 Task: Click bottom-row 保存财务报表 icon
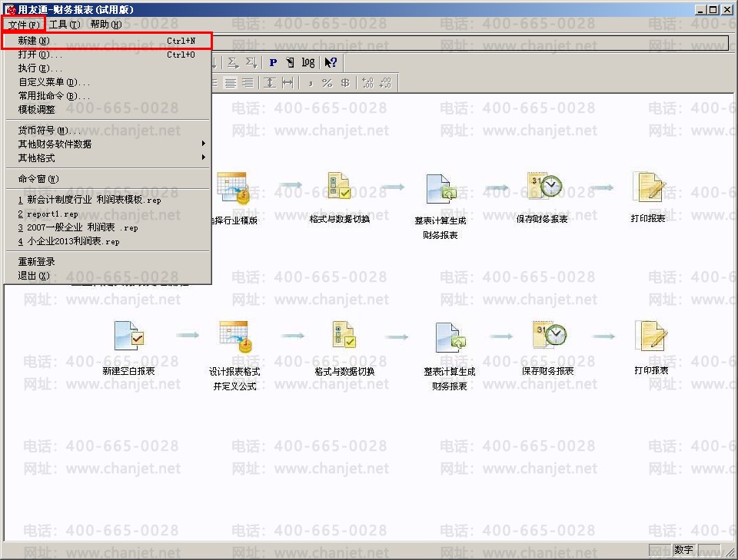(x=549, y=334)
